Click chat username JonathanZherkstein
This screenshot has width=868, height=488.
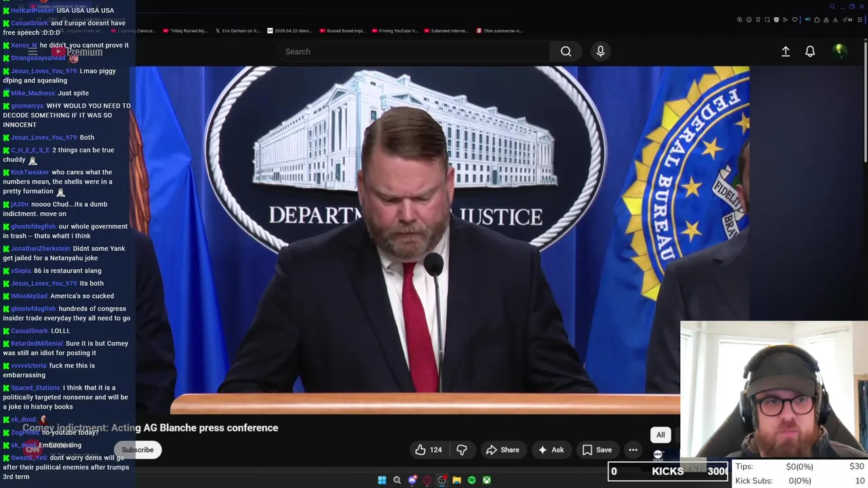click(x=40, y=249)
